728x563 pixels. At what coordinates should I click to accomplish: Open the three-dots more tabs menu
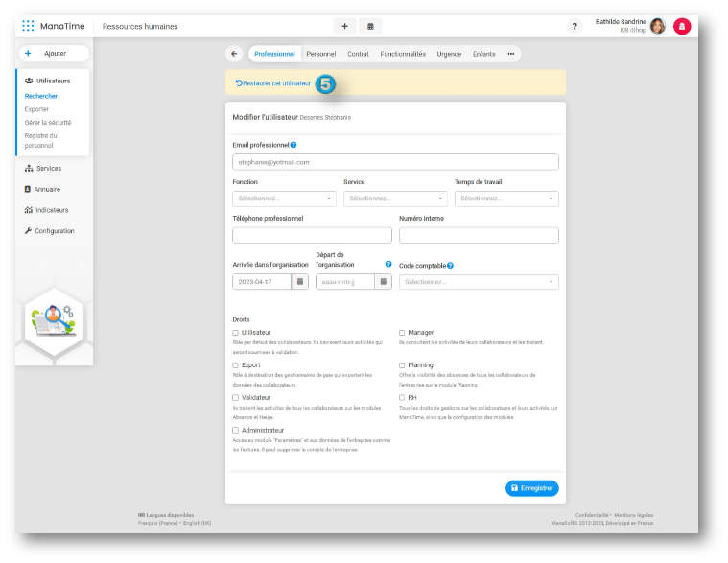[510, 54]
